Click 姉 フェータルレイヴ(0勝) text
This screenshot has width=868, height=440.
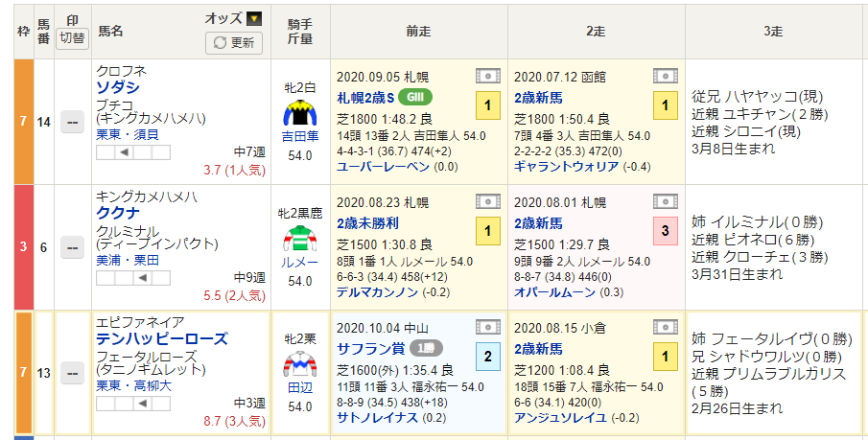772,338
